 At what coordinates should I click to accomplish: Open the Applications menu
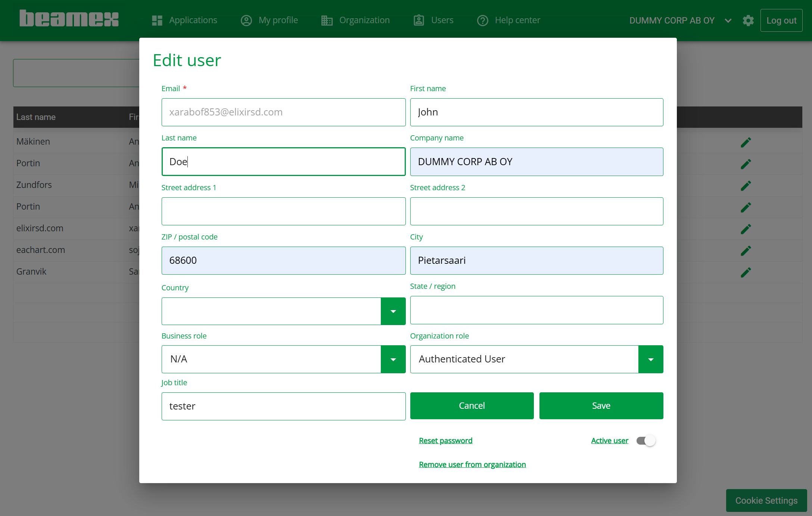pyautogui.click(x=184, y=20)
